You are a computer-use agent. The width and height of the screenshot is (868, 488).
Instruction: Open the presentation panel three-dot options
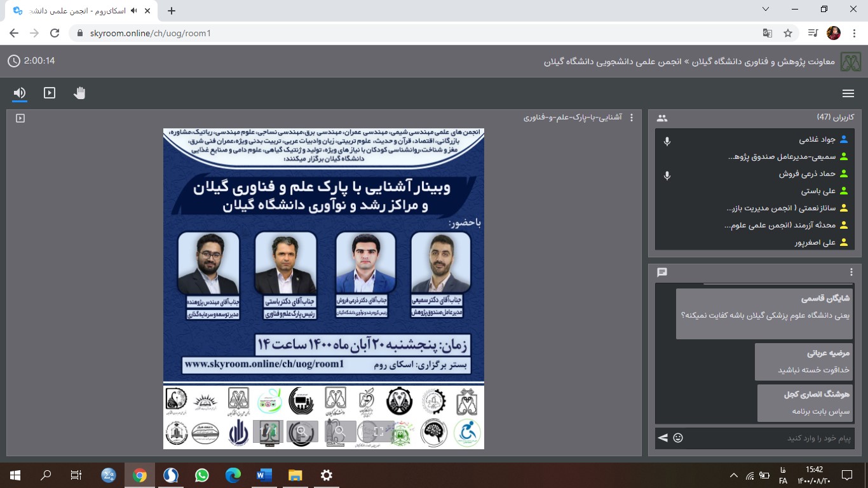(x=631, y=118)
